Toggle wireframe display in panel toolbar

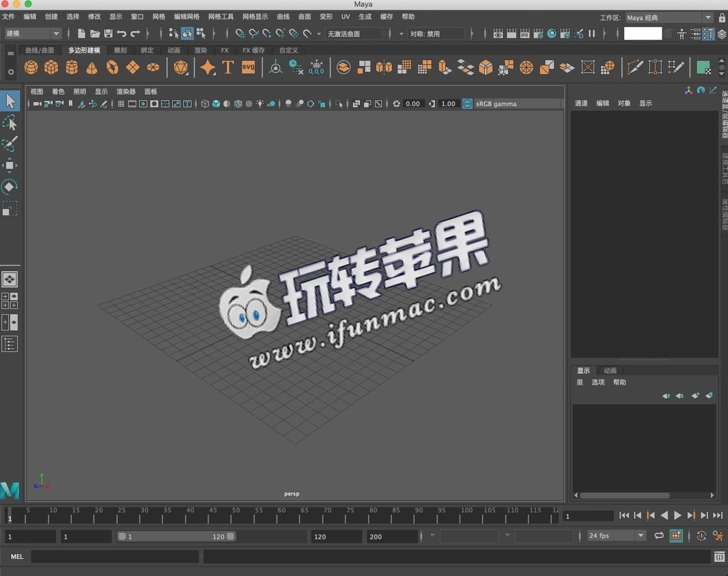(205, 104)
